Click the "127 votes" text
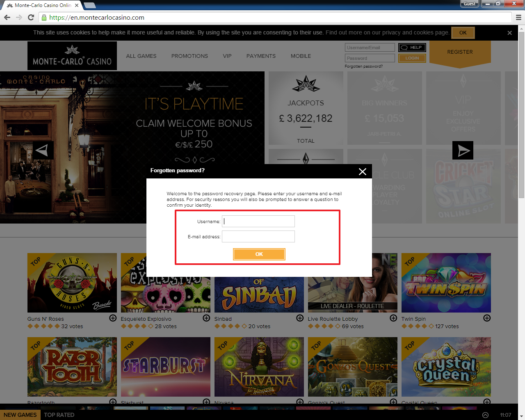The height and width of the screenshot is (420, 525). click(447, 326)
